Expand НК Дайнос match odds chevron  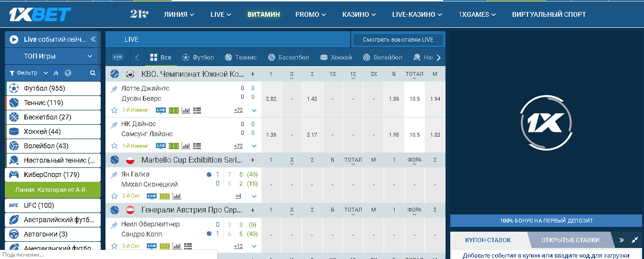point(254,146)
